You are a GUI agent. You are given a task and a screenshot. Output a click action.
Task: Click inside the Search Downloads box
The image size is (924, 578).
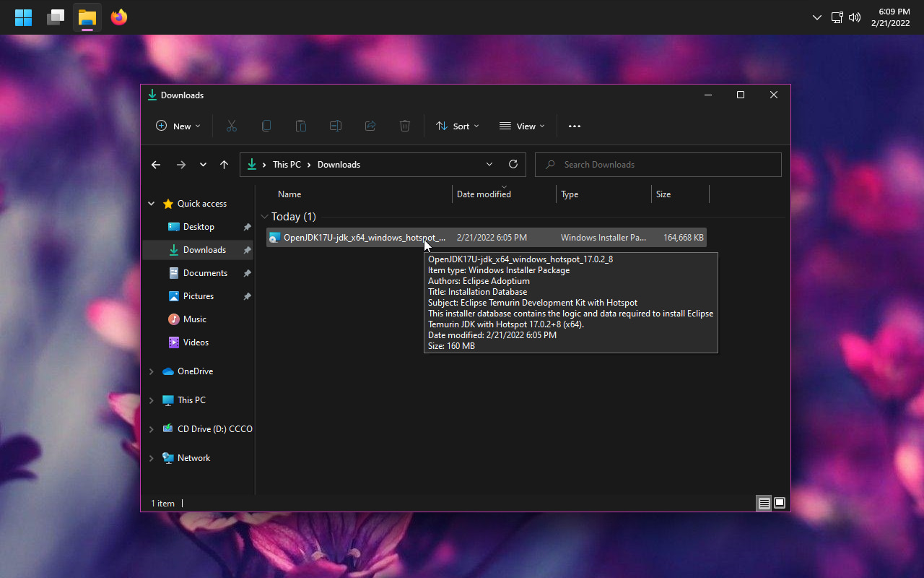pyautogui.click(x=657, y=164)
